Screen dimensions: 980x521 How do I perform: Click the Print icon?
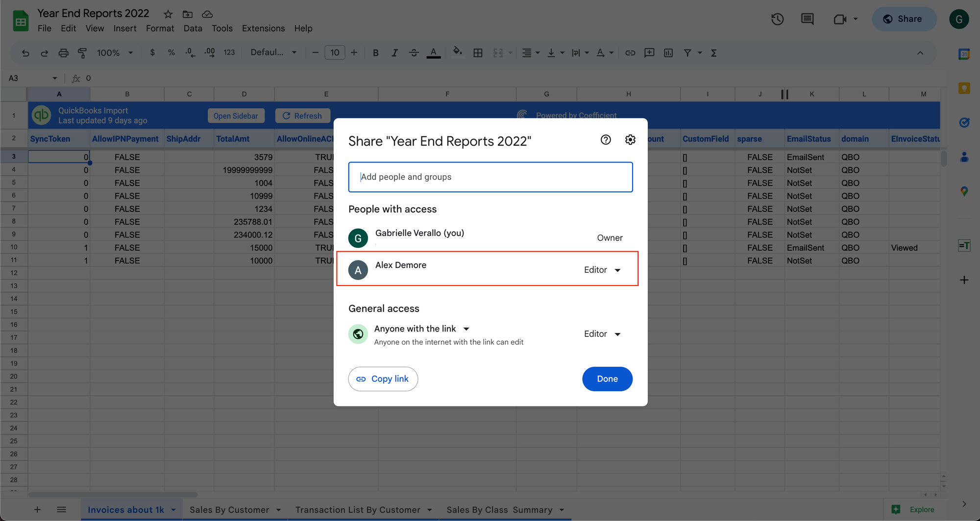[63, 53]
